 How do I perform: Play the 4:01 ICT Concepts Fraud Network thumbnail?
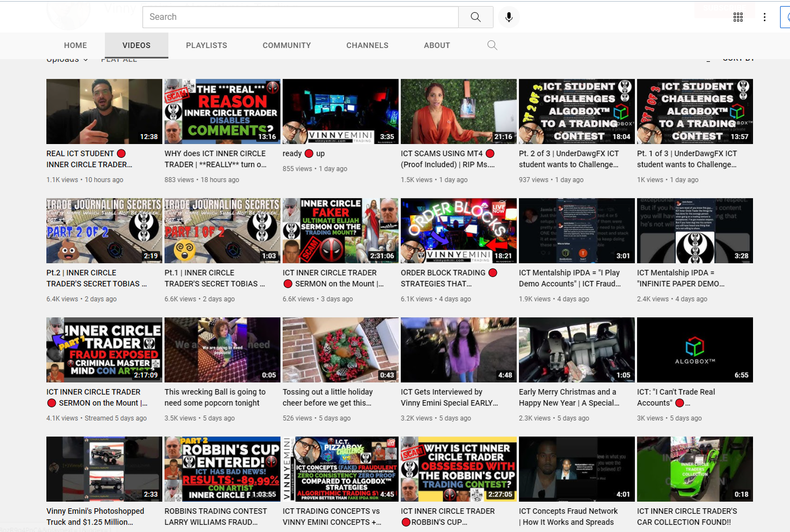pos(577,469)
